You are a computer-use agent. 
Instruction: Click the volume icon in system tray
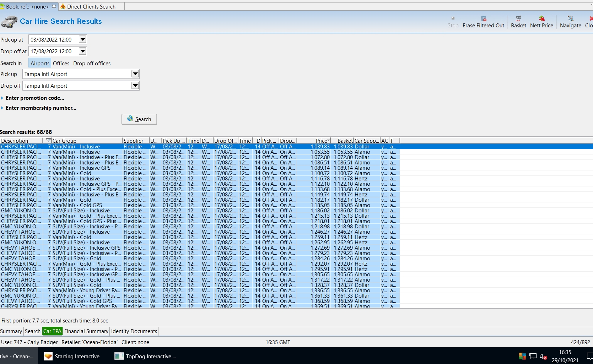tap(543, 356)
